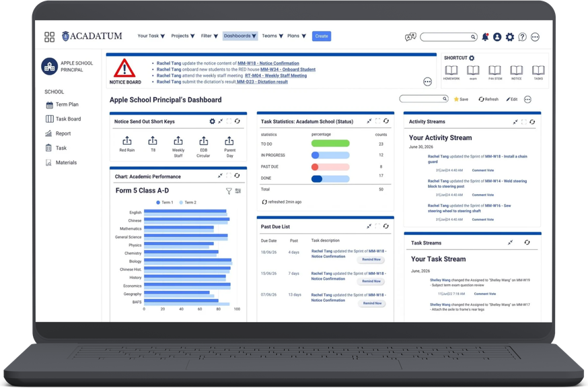Expand the Teams dropdown
Viewport: 588px width, 388px height.
272,36
